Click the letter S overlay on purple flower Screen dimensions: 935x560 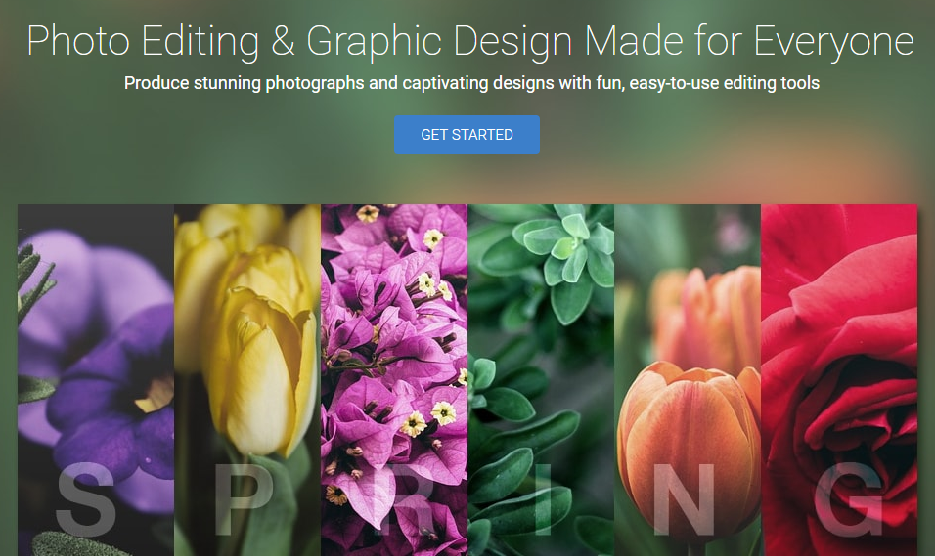pyautogui.click(x=85, y=499)
